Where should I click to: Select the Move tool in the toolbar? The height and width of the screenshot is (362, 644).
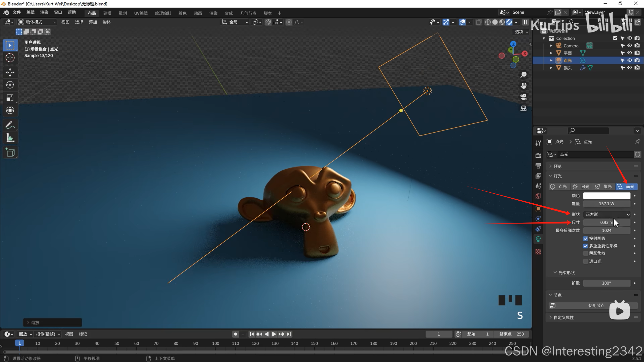pos(10,72)
